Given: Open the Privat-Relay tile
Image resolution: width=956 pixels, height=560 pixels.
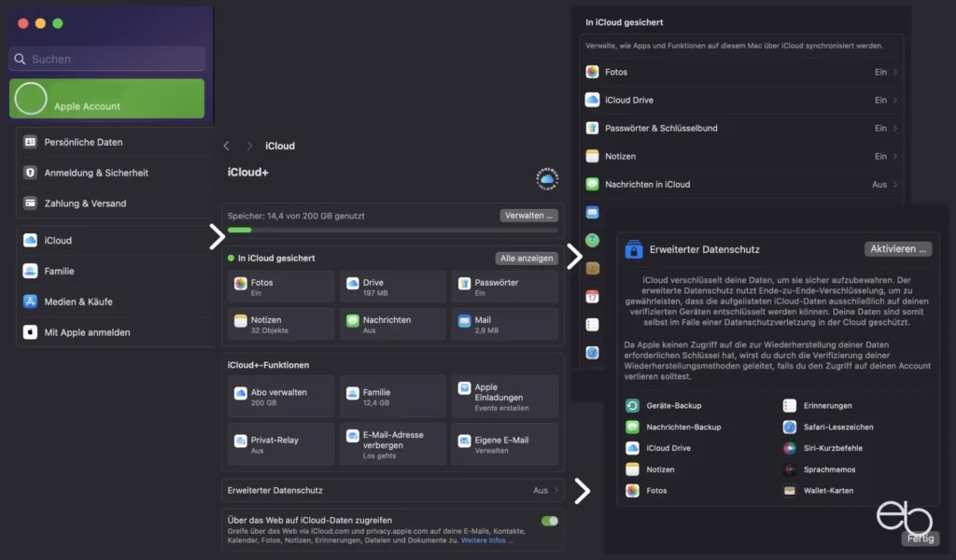Looking at the screenshot, I should tap(281, 444).
